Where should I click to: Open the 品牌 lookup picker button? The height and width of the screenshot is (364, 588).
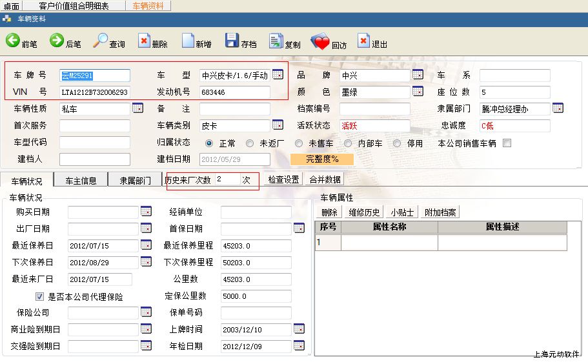click(x=418, y=74)
